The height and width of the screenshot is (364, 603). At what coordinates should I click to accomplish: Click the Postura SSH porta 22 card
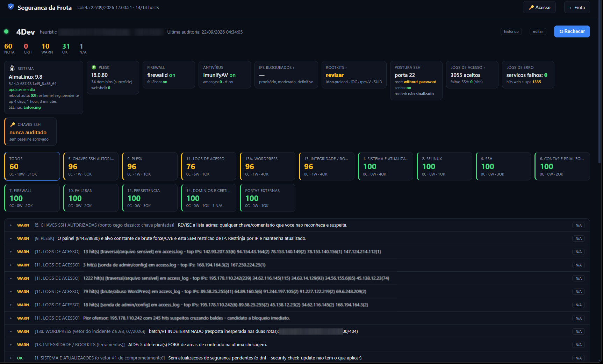click(x=416, y=80)
